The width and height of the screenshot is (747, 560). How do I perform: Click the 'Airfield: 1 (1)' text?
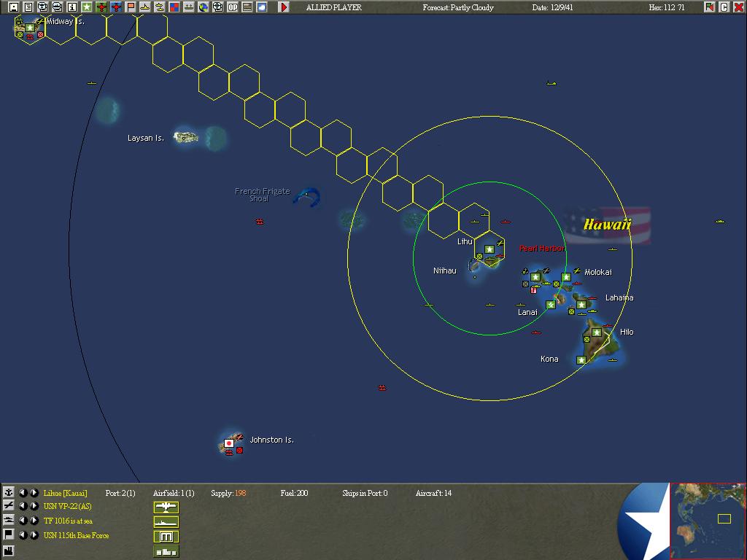[x=174, y=493]
